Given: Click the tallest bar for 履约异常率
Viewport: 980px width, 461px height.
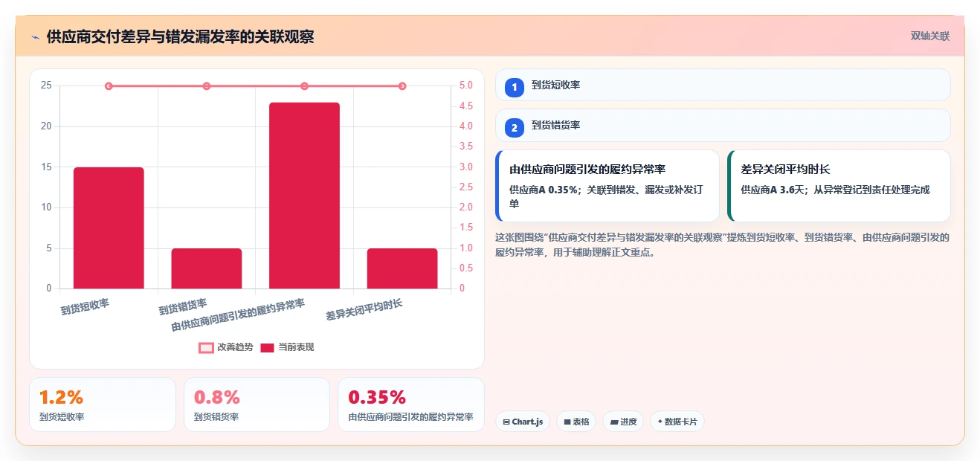Looking at the screenshot, I should pos(304,196).
